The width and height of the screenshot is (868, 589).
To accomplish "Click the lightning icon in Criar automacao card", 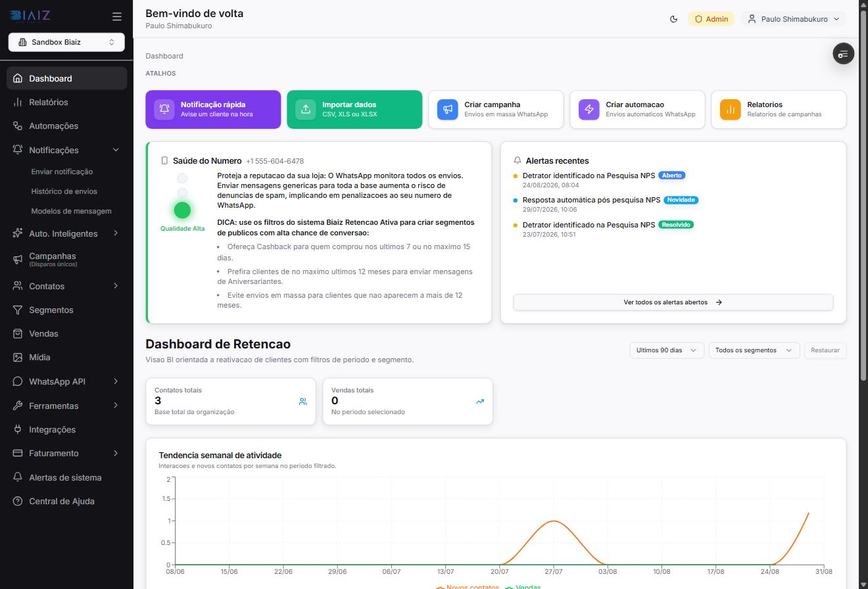I will click(589, 109).
